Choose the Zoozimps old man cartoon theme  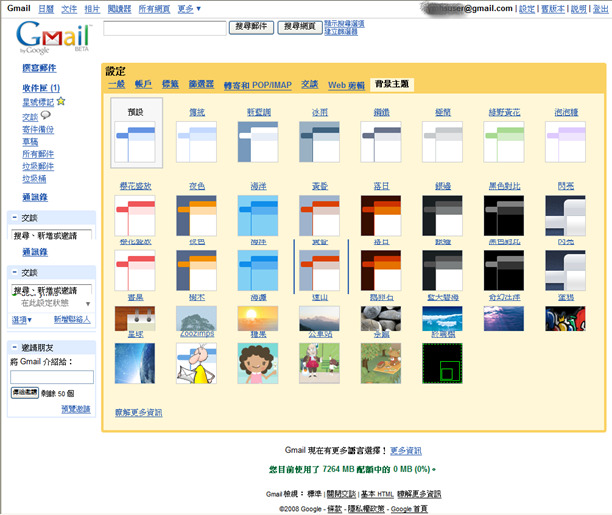tap(196, 363)
